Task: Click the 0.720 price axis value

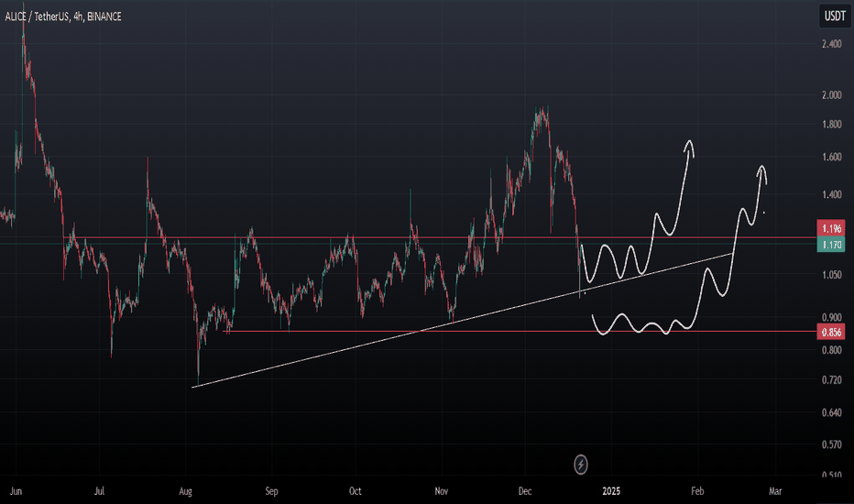Action: [x=832, y=380]
